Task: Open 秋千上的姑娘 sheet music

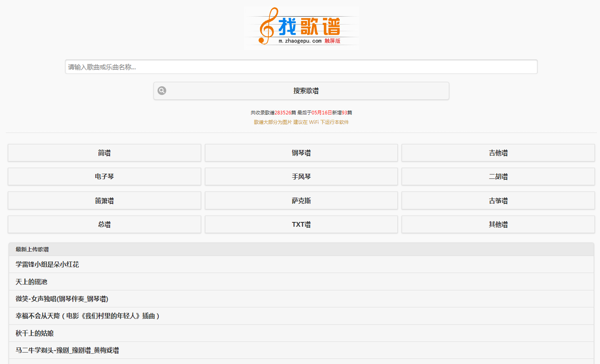Action: tap(35, 333)
